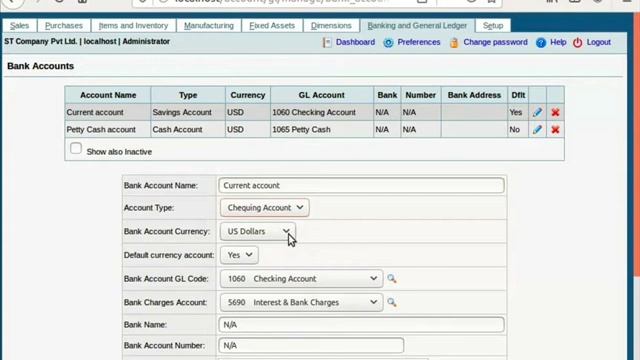Click the 1060 Checking Account cell
640x360 pixels.
322,112
